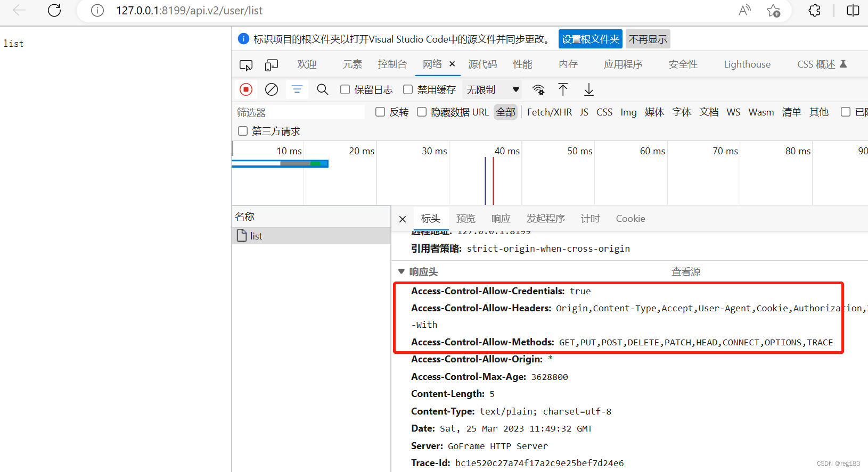Image resolution: width=868 pixels, height=472 pixels.
Task: Select the 响应 response tab
Action: (x=501, y=219)
